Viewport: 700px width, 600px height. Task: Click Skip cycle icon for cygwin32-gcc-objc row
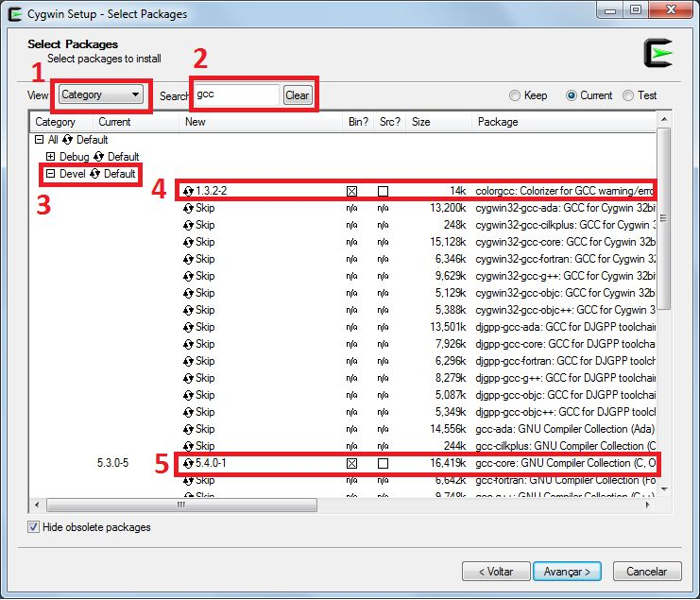pyautogui.click(x=188, y=293)
